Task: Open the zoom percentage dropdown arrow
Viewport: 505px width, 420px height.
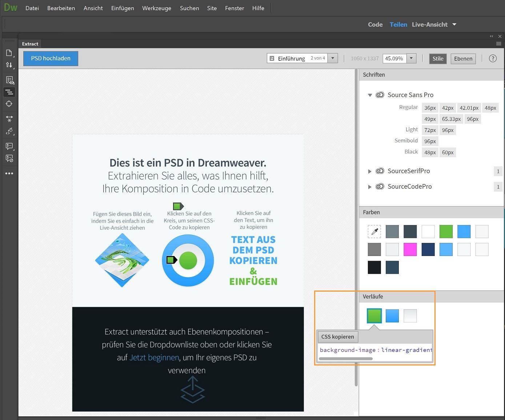Action: tap(411, 58)
